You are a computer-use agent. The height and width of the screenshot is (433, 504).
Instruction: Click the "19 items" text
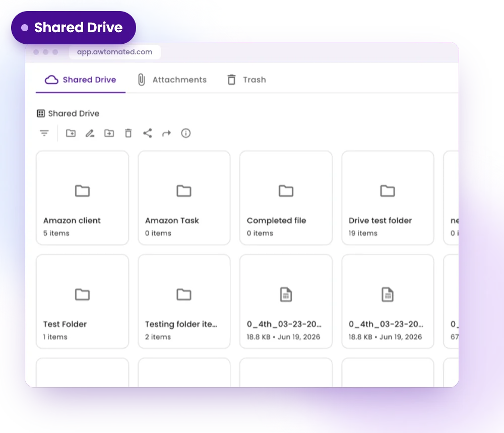[x=363, y=233]
